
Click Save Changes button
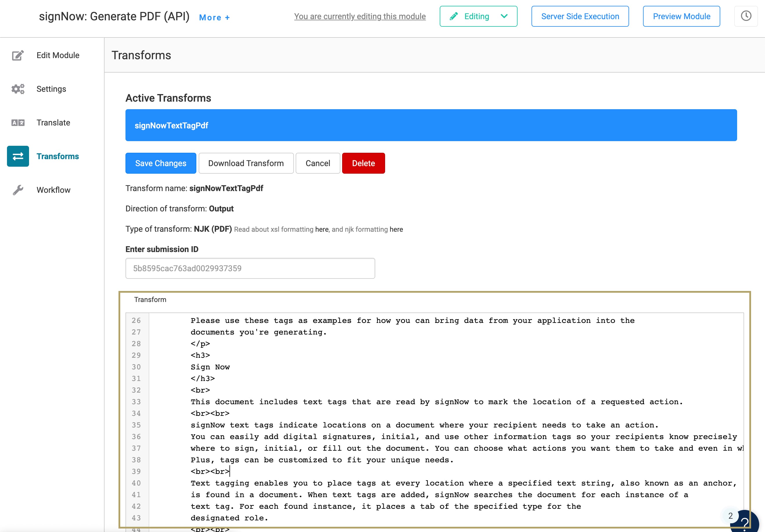[x=161, y=163]
